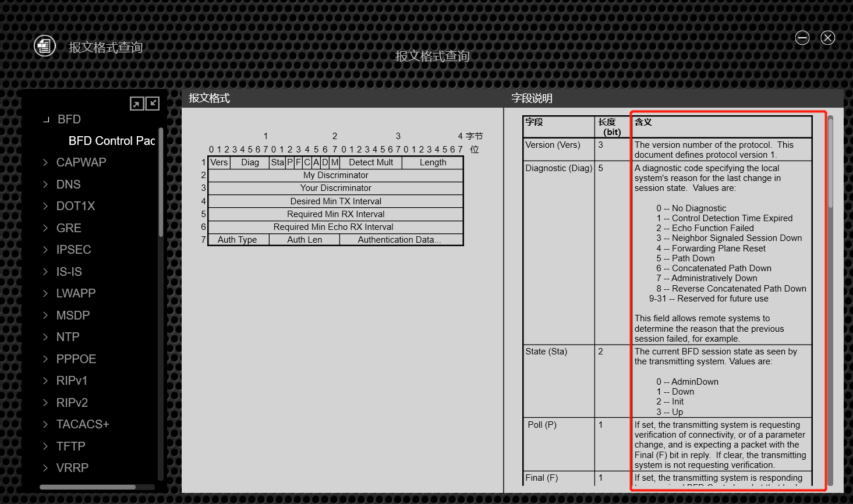
Task: Click the Detect Mult field in diagram
Action: [371, 162]
